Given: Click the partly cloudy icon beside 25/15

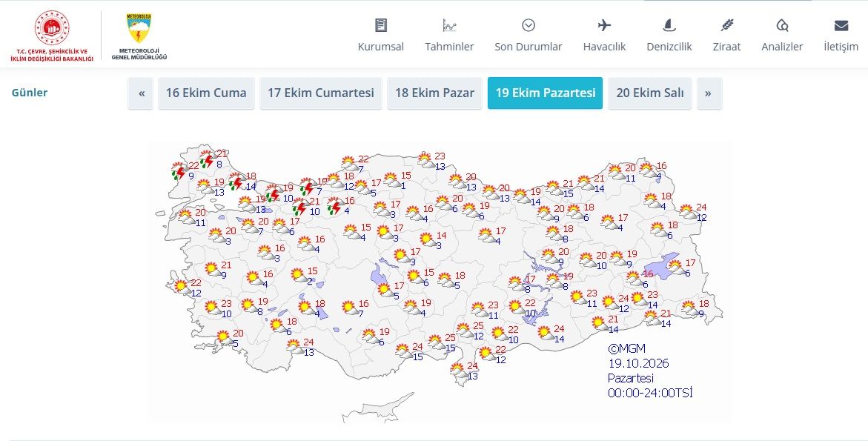Looking at the screenshot, I should coord(436,342).
